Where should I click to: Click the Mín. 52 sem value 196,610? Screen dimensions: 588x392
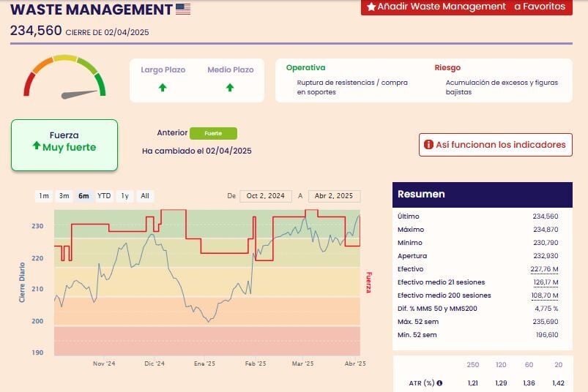pyautogui.click(x=547, y=335)
